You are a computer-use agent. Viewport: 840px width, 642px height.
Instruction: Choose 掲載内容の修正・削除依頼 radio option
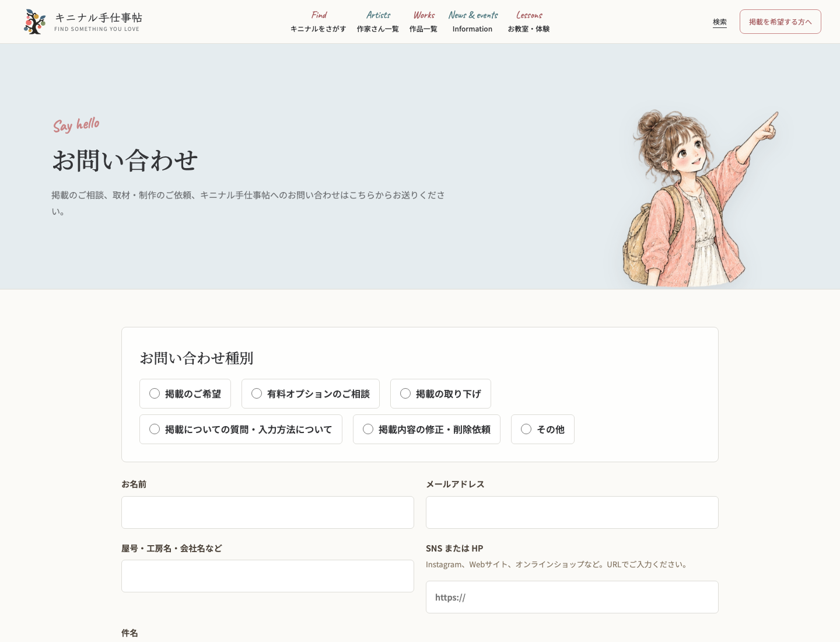click(x=426, y=430)
